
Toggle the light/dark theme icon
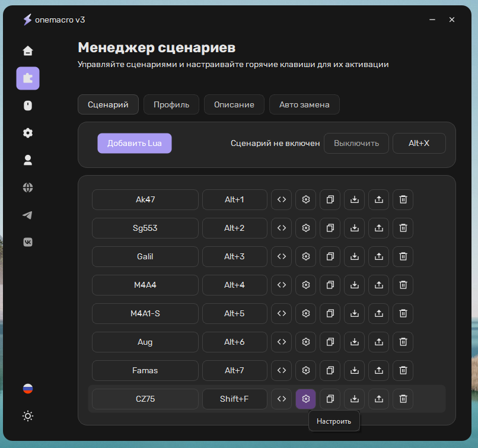pos(28,416)
